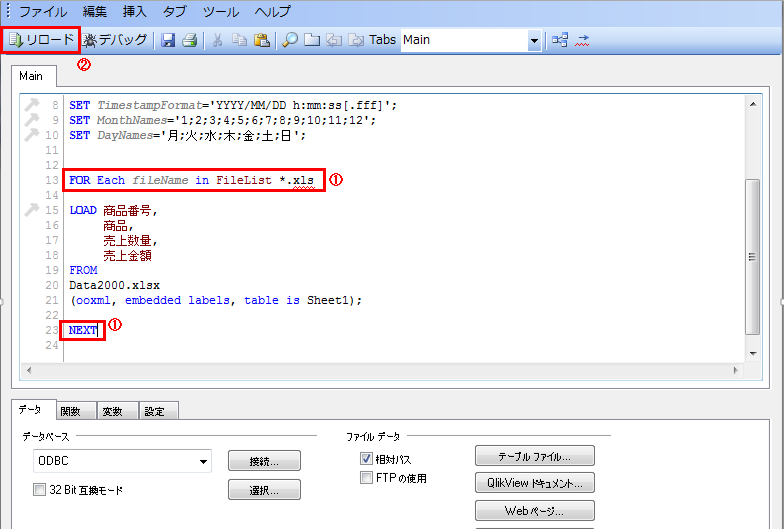The height and width of the screenshot is (529, 784).
Task: Click the 接続... button
Action: [264, 461]
